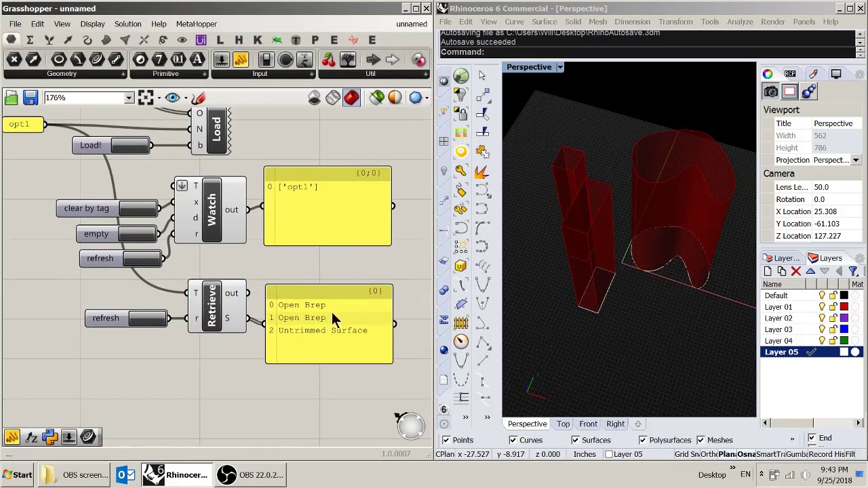Select the red shaded preview mode icon
This screenshot has width=868, height=488.
click(x=351, y=98)
